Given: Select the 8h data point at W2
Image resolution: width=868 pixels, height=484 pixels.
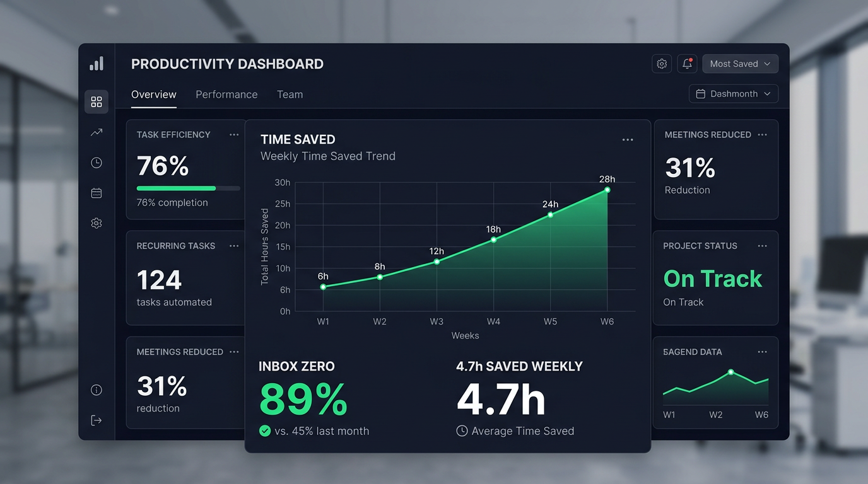Looking at the screenshot, I should pyautogui.click(x=380, y=277).
